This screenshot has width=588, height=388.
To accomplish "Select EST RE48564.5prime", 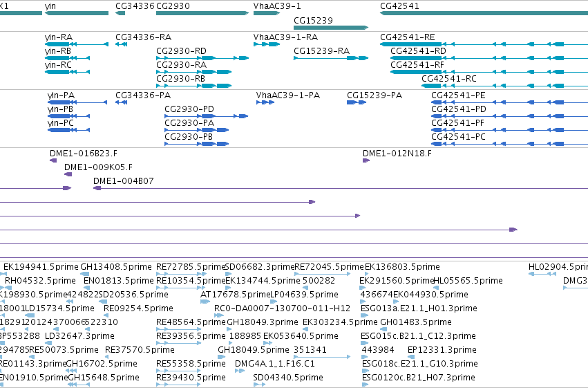I will pyautogui.click(x=191, y=323).
